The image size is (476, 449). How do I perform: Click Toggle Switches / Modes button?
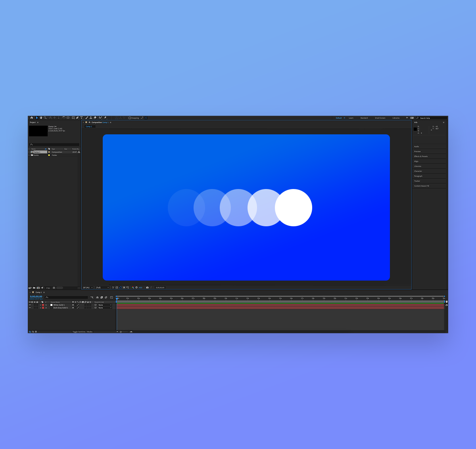[83, 332]
